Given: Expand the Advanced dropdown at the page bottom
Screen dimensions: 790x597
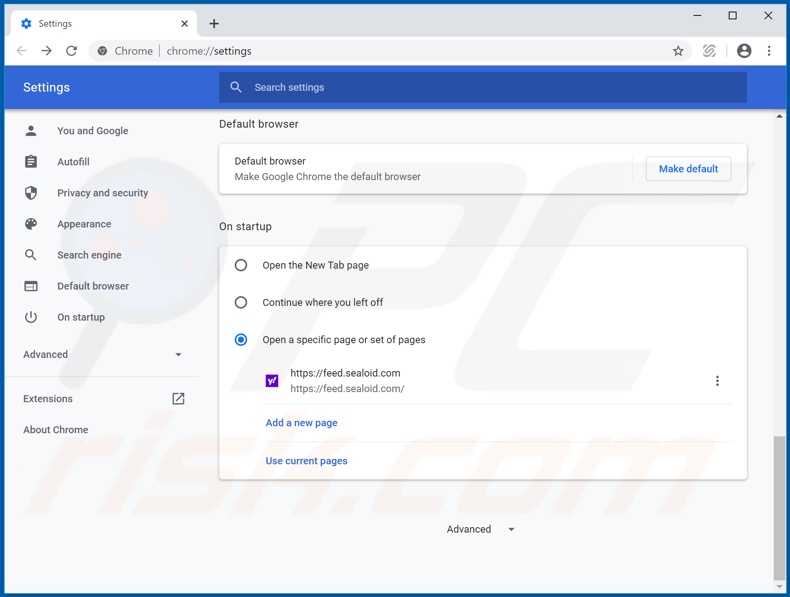Looking at the screenshot, I should [x=480, y=529].
